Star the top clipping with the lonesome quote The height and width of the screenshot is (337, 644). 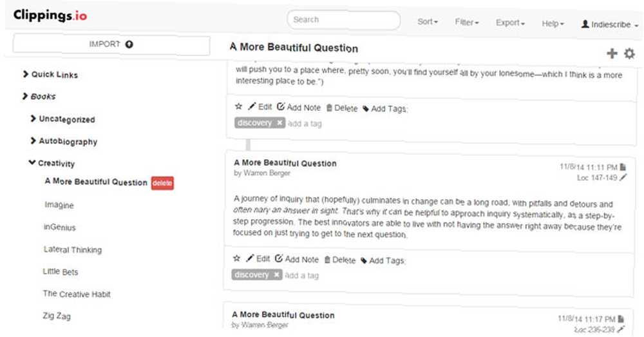(x=239, y=106)
